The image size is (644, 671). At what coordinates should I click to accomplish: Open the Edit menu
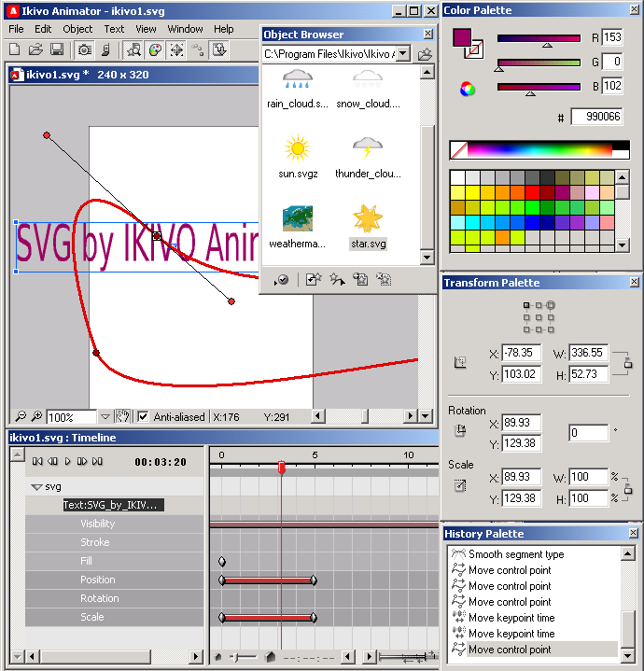click(43, 29)
